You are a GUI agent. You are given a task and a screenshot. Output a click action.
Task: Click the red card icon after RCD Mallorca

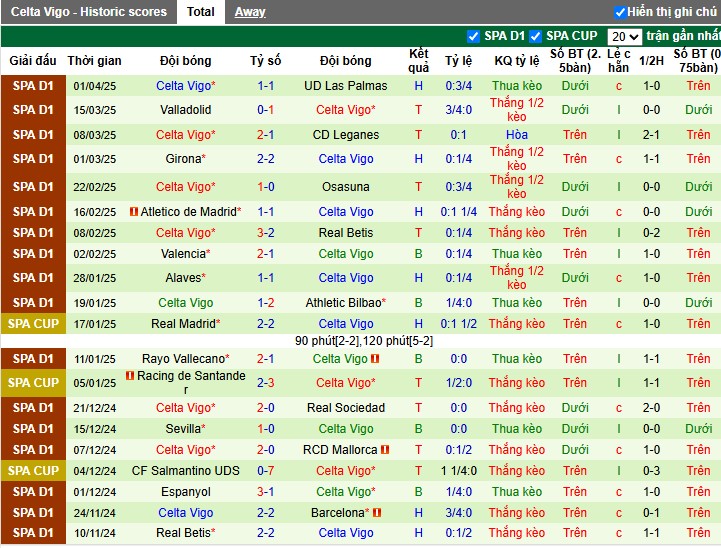(385, 450)
